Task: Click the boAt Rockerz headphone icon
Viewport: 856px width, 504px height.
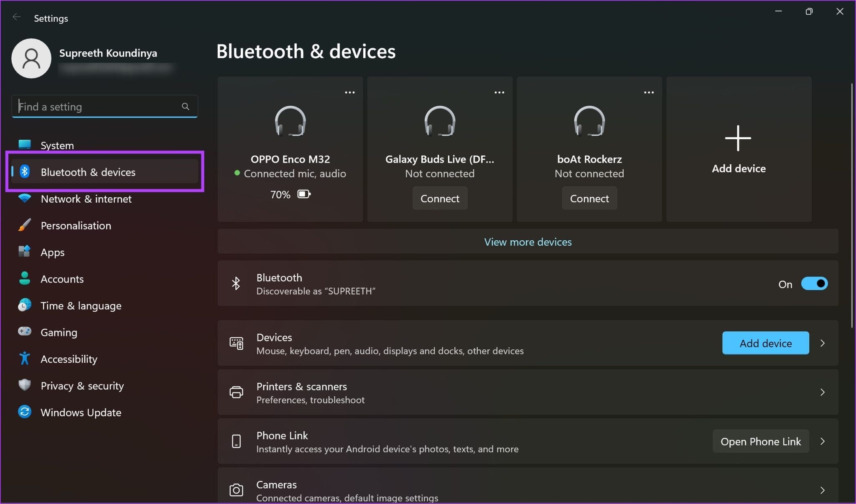Action: (589, 121)
